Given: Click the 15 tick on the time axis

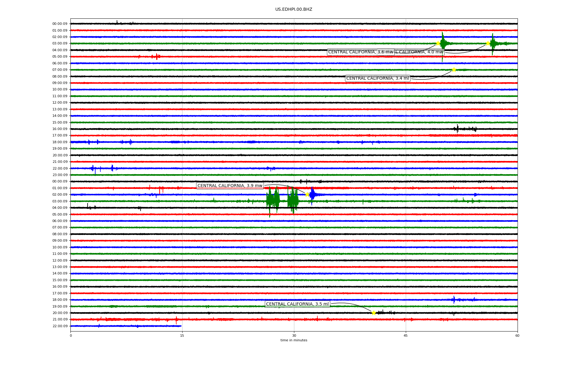Looking at the screenshot, I should tap(182, 335).
